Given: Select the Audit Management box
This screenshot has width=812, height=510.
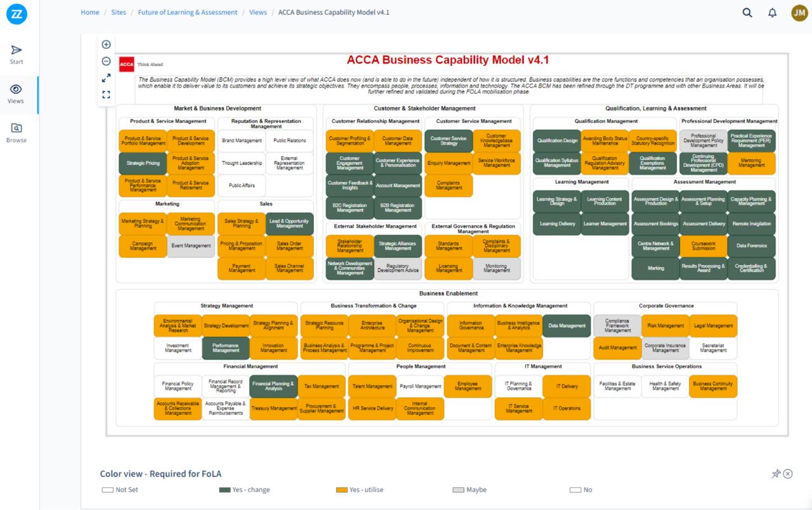Looking at the screenshot, I should click(x=617, y=348).
